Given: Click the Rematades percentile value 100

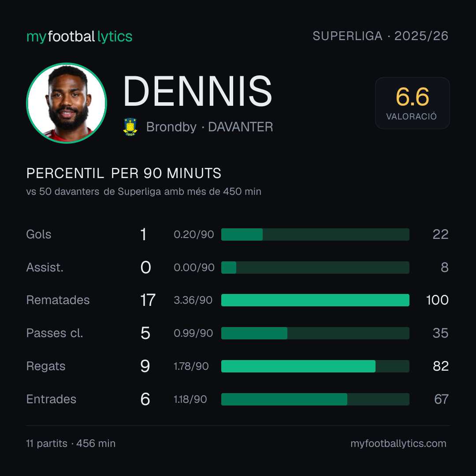Looking at the screenshot, I should click(438, 300).
